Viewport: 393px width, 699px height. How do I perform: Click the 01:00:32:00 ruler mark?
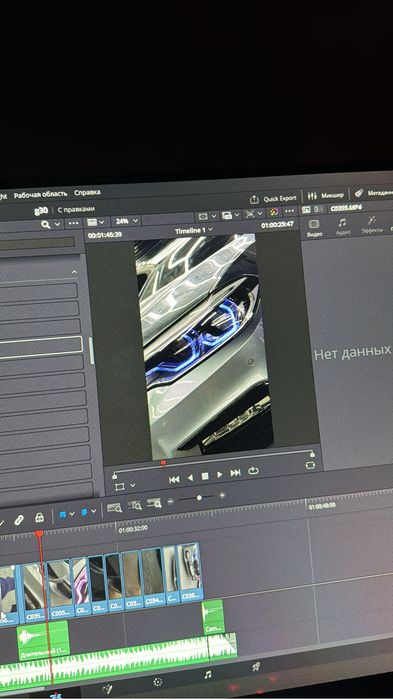[133, 529]
